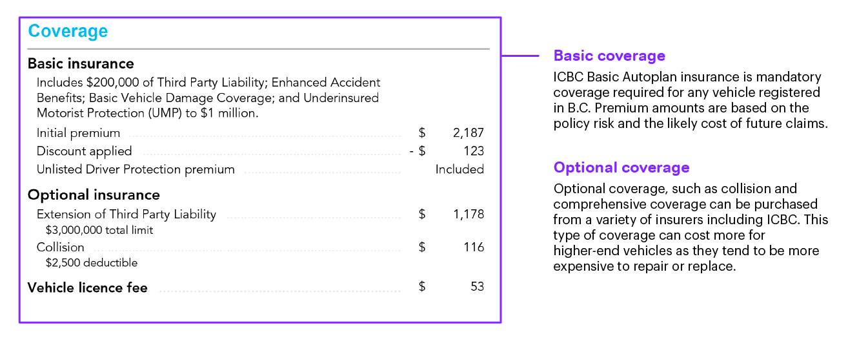This screenshot has width=868, height=345.
Task: Click the Basic insurance description paragraph
Action: (208, 98)
